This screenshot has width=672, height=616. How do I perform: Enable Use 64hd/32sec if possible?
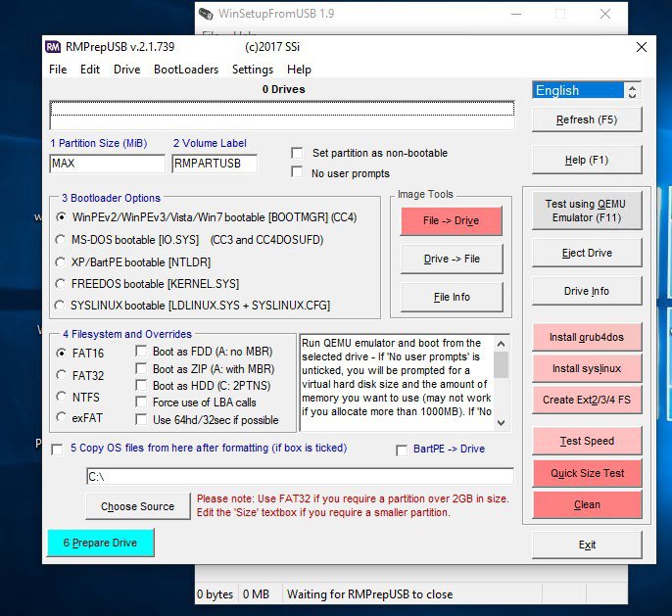pos(141,419)
